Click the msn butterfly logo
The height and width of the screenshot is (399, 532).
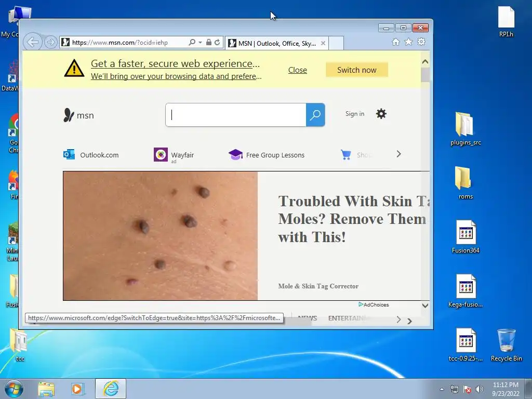[78, 115]
